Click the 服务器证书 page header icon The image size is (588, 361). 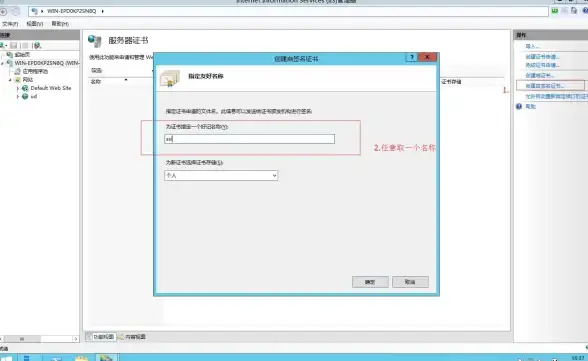click(x=94, y=41)
